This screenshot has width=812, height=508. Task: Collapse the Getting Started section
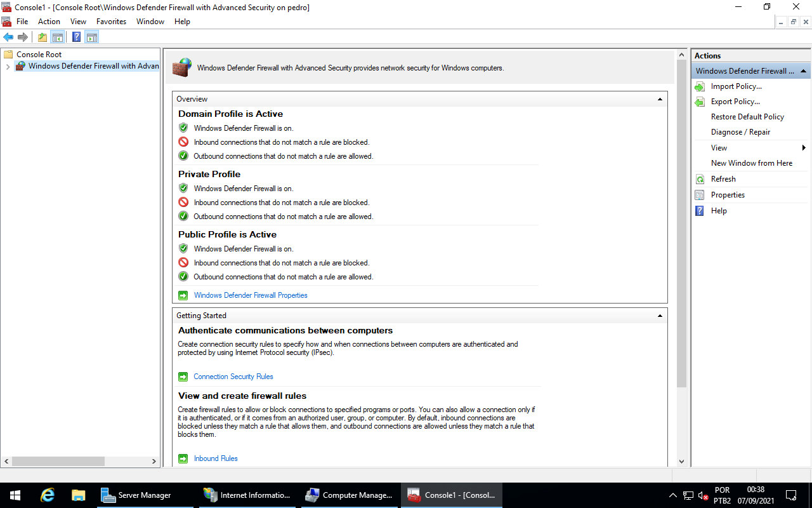point(660,315)
